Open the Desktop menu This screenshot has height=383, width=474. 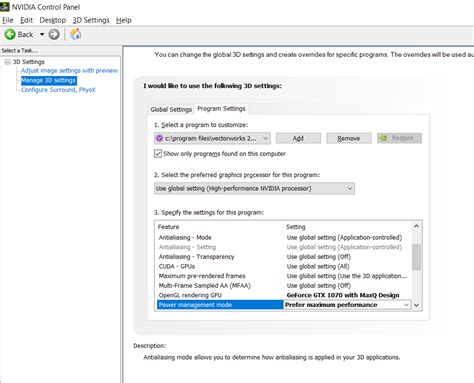53,20
